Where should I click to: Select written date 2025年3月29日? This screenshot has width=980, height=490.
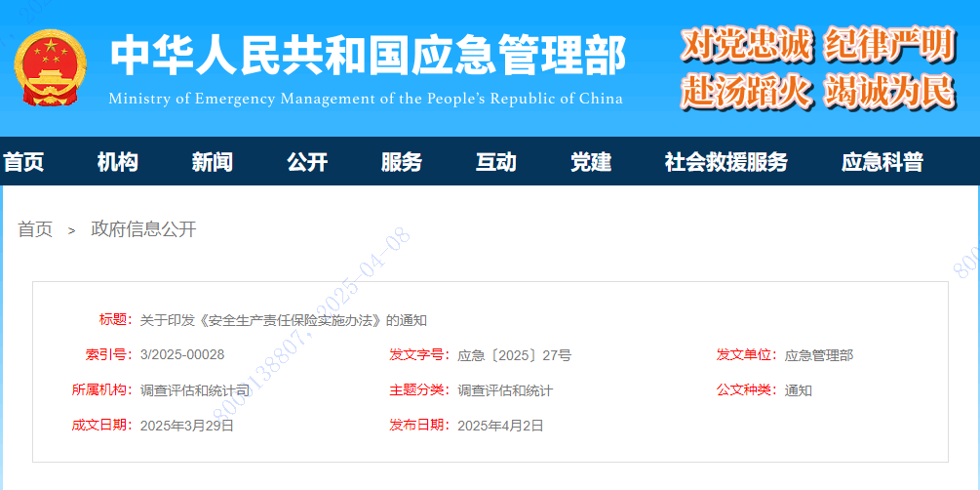pos(187,427)
